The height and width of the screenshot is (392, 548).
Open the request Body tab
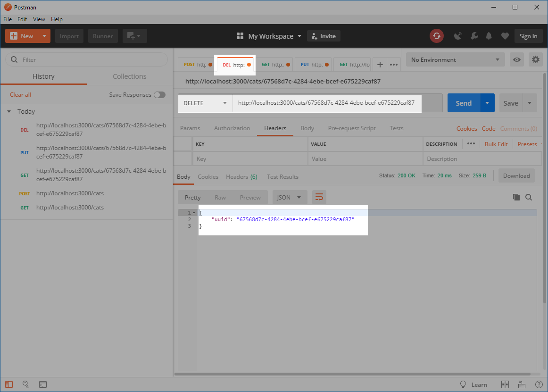pos(307,128)
